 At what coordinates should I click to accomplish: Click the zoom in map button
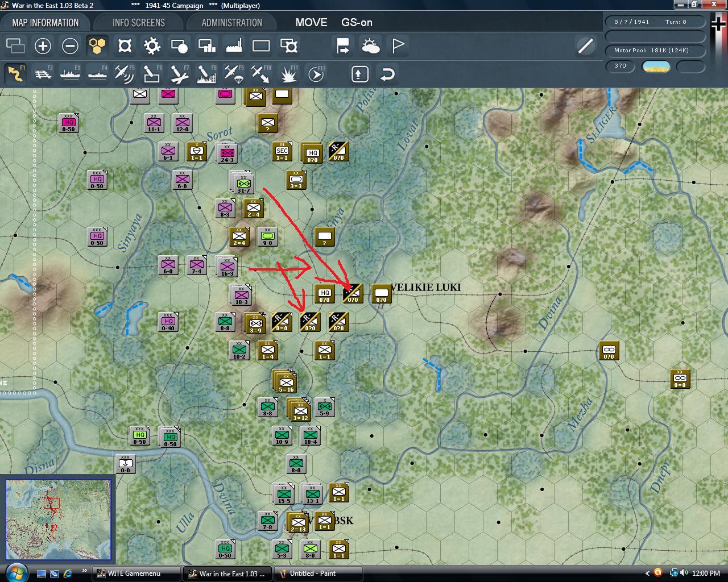pyautogui.click(x=43, y=46)
